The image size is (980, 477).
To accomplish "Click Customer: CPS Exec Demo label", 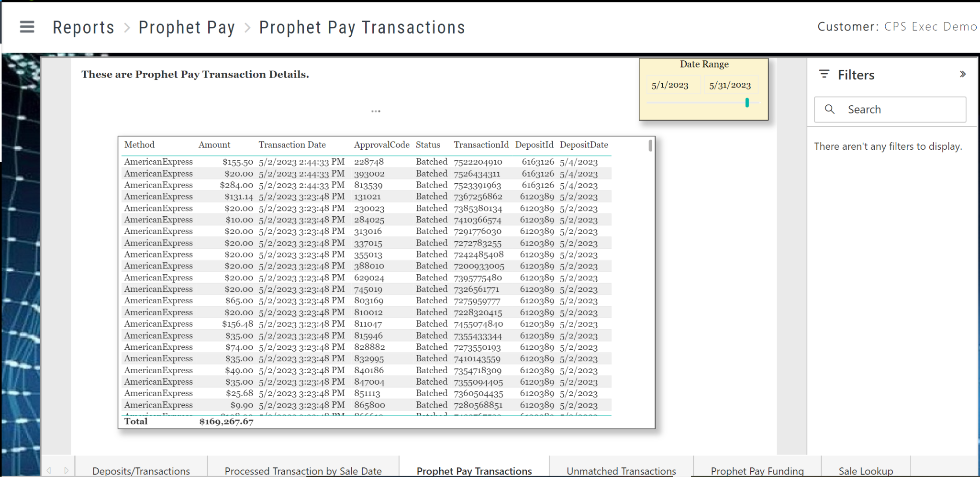I will [x=897, y=27].
